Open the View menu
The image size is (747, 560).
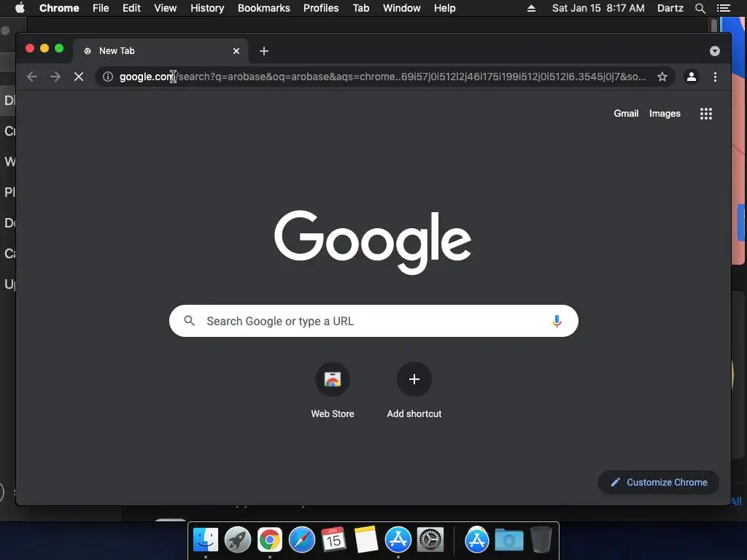[x=166, y=8]
